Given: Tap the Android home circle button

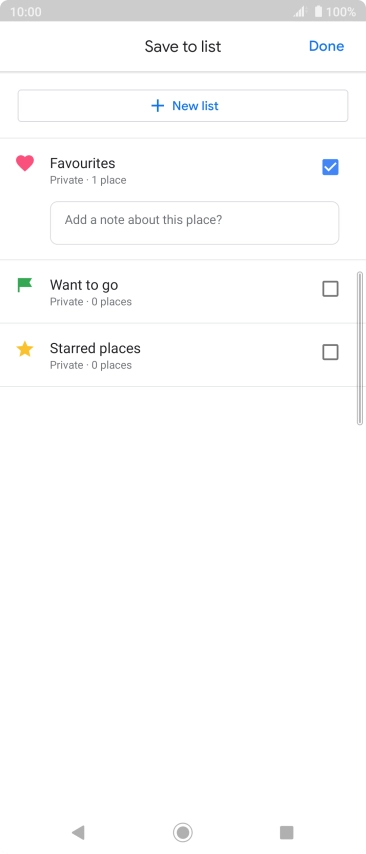Looking at the screenshot, I should (183, 832).
